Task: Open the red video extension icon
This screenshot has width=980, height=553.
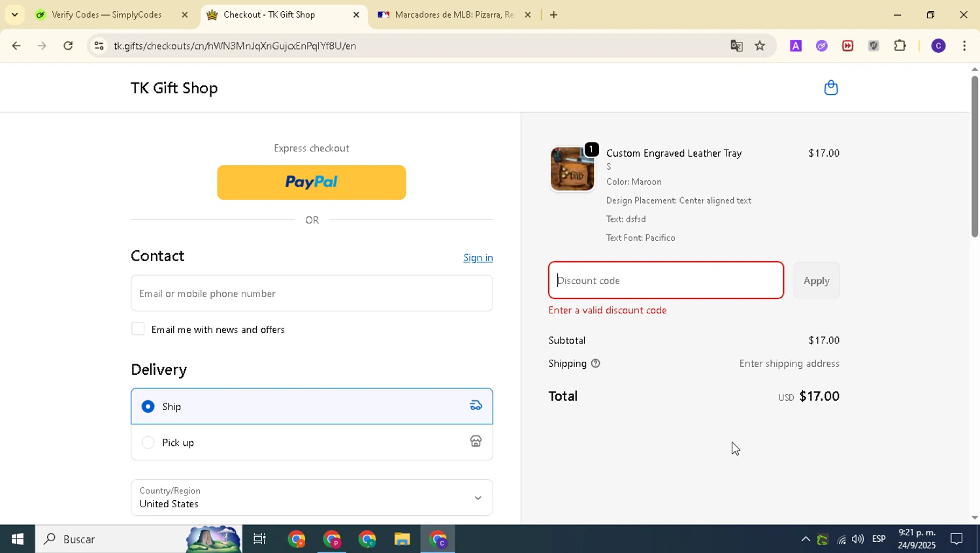Action: point(847,46)
